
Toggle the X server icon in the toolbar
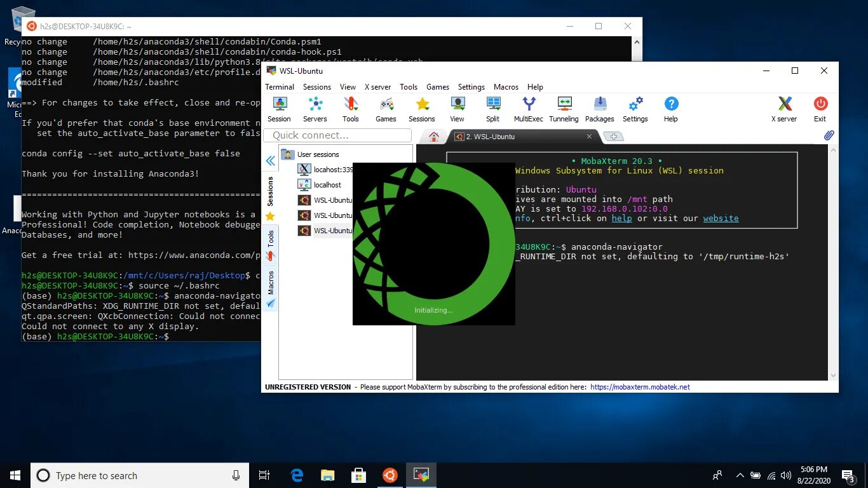click(784, 109)
